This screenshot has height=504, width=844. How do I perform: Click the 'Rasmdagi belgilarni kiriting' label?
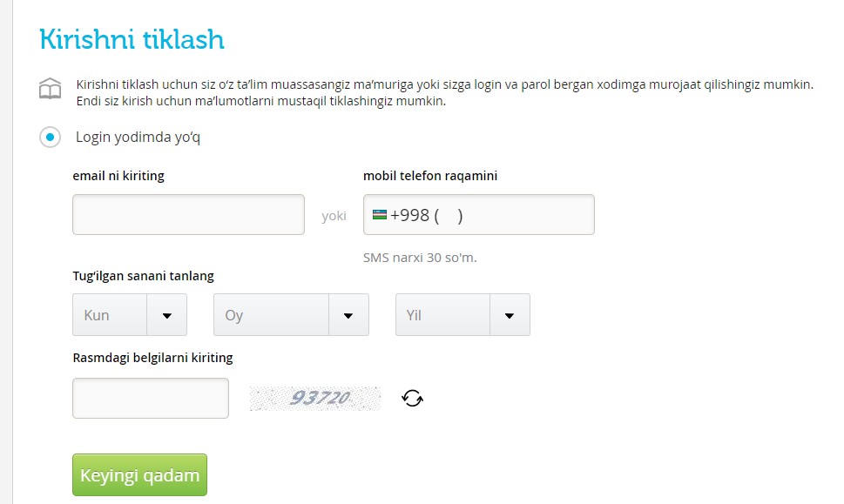pyautogui.click(x=152, y=358)
